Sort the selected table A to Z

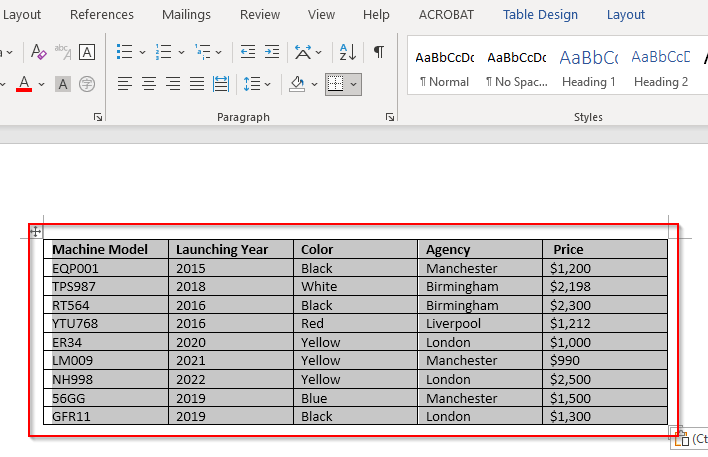[348, 52]
